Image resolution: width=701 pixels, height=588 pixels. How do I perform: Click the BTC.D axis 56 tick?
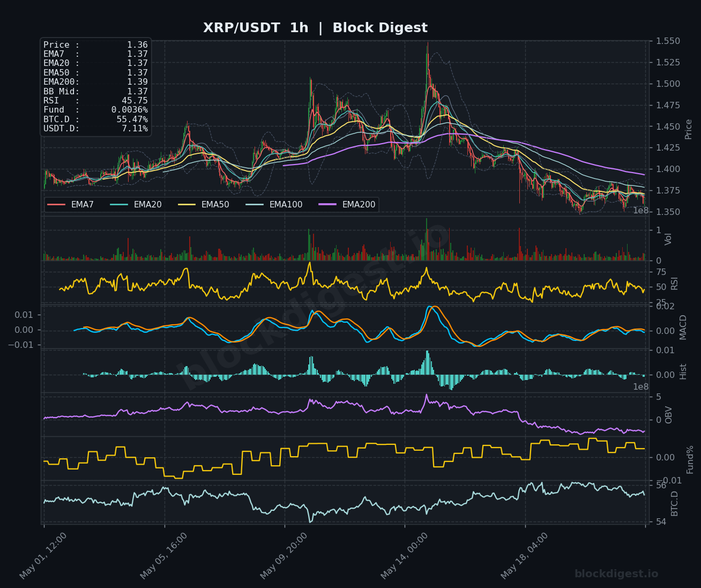661,485
